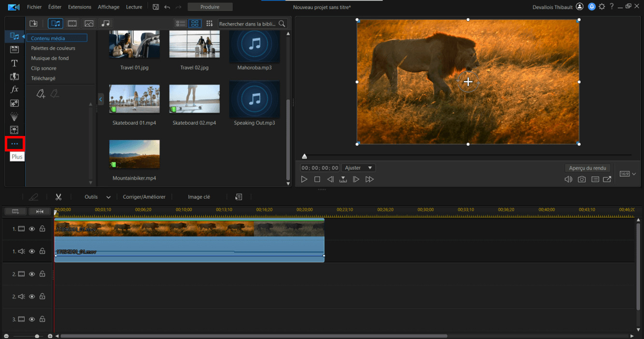Open the Transition room lightning icon

pos(14,76)
